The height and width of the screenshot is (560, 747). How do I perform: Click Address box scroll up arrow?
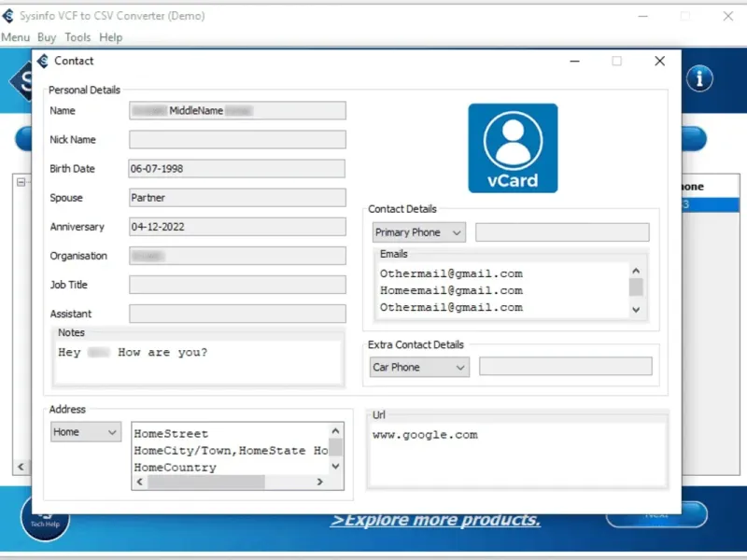[x=335, y=431]
